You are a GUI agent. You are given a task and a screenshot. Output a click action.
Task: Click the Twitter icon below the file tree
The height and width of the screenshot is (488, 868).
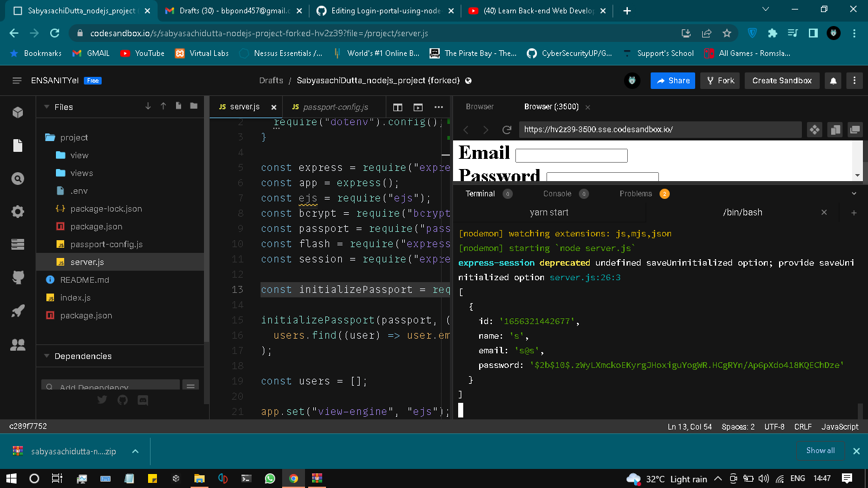[x=102, y=400]
